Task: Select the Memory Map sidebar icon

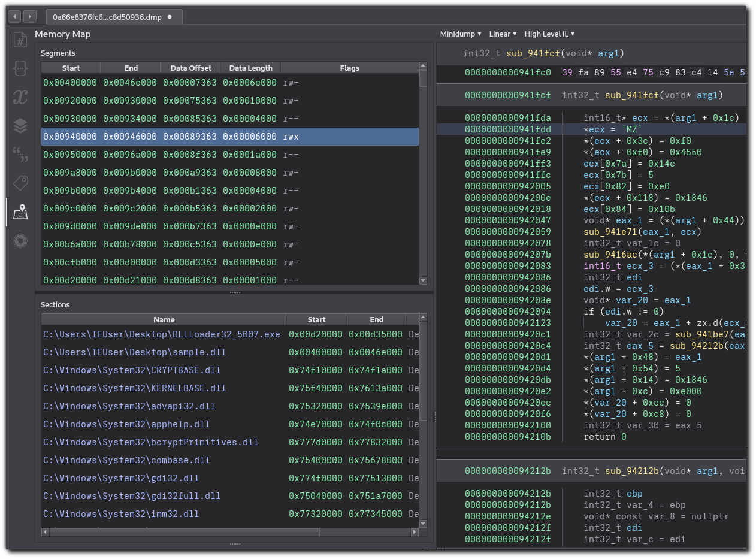Action: (20, 211)
